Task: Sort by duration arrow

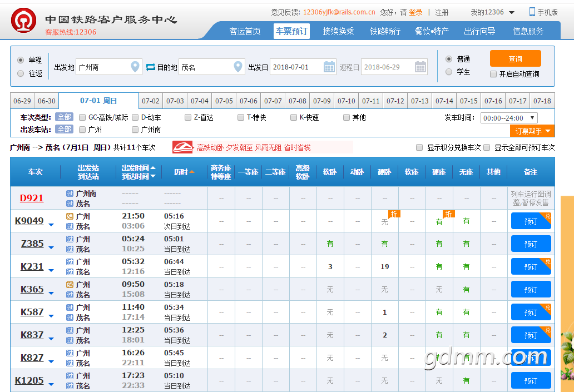Action: 192,172
